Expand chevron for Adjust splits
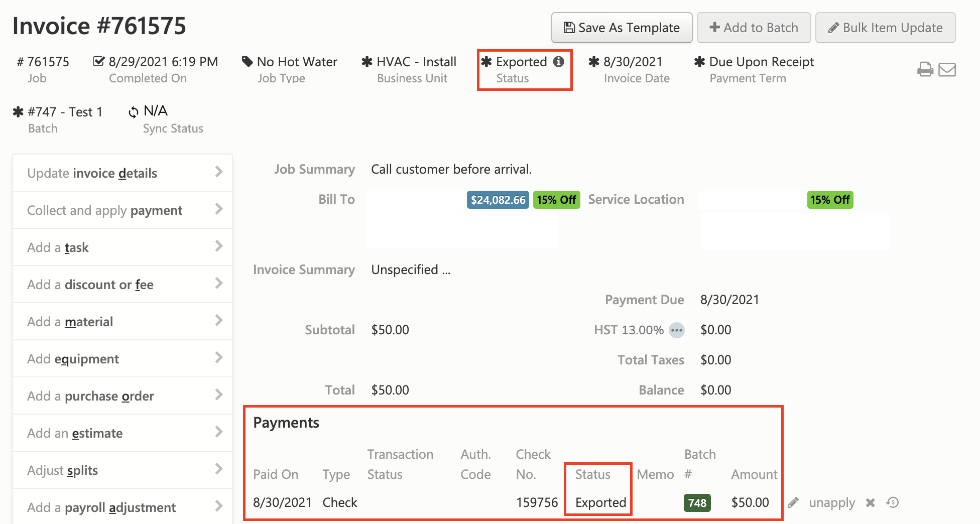Image resolution: width=980 pixels, height=524 pixels. coord(219,469)
